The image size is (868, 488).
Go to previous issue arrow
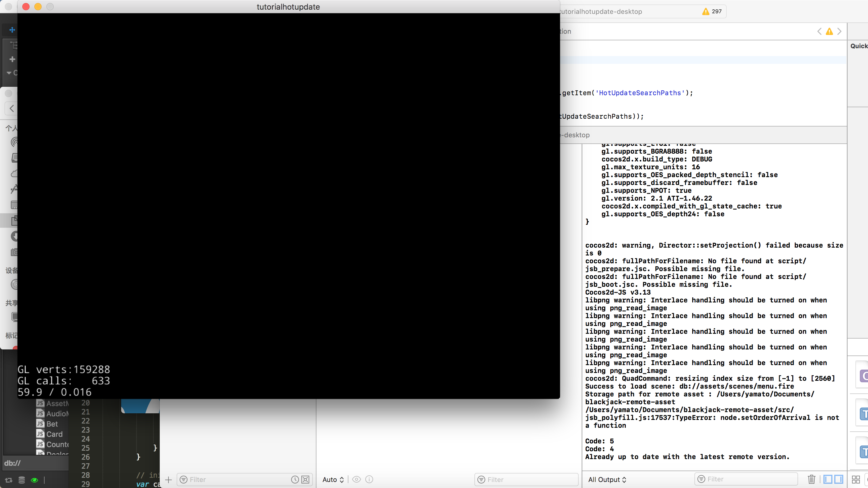pos(819,31)
